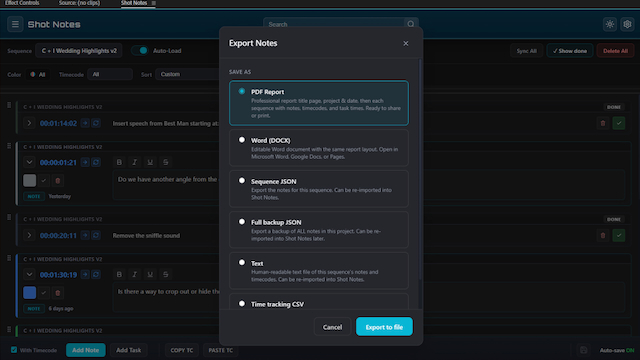640x360 pixels.
Task: Jump to timecode 00:01:14:02 arrow icon
Action: click(85, 123)
